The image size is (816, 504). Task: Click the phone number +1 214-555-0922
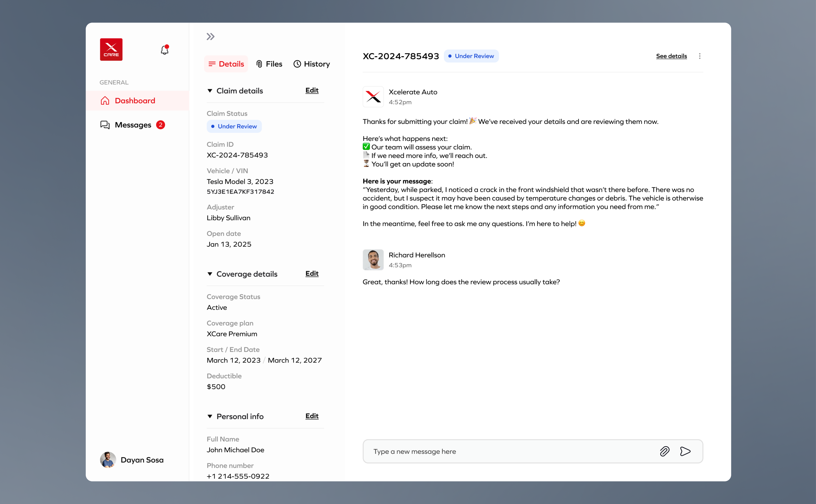(x=238, y=476)
